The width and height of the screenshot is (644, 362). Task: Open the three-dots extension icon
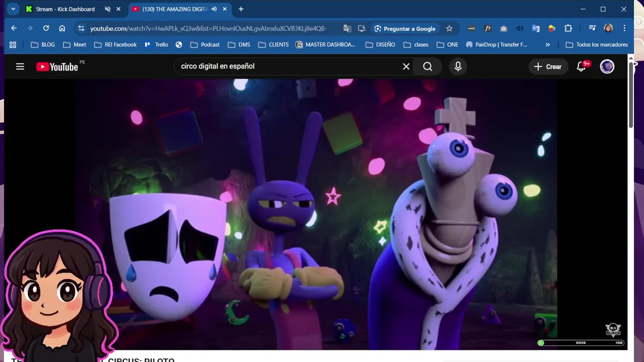(x=471, y=29)
